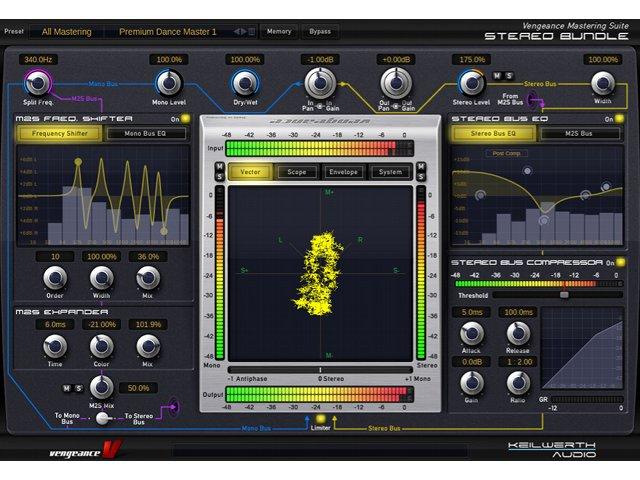Click the M2S Expander Time knob

coord(55,346)
